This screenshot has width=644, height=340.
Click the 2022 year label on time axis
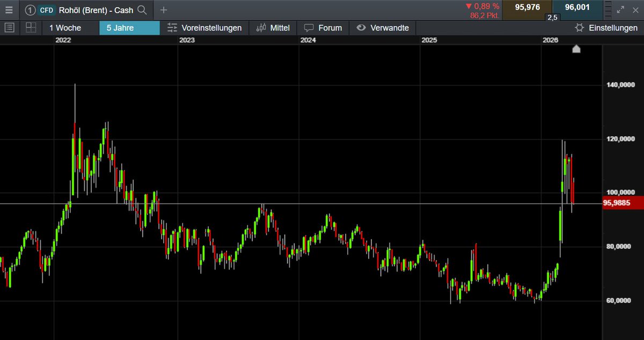pos(63,40)
